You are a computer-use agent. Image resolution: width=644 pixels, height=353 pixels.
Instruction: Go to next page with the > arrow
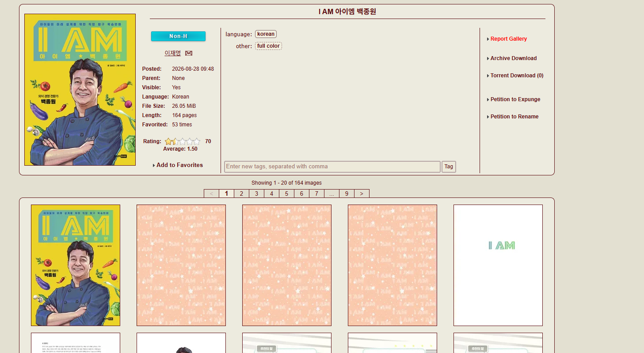pyautogui.click(x=362, y=194)
